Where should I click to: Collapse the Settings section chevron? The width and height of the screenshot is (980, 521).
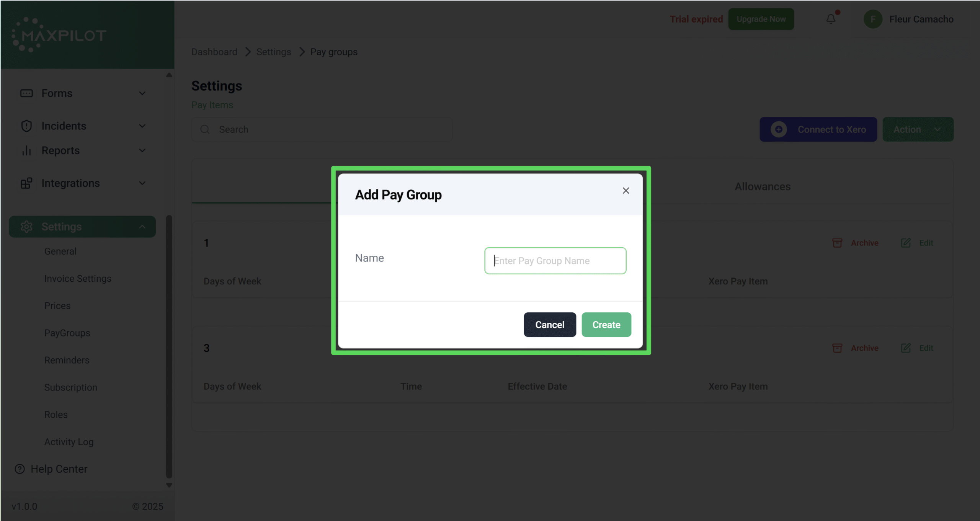click(x=142, y=227)
